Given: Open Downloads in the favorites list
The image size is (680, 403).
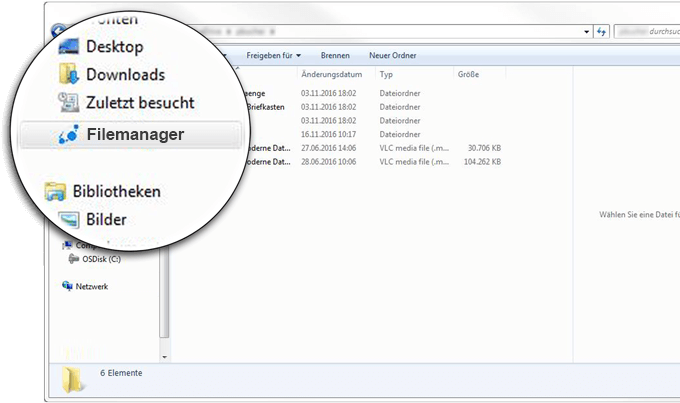Looking at the screenshot, I should coord(125,75).
